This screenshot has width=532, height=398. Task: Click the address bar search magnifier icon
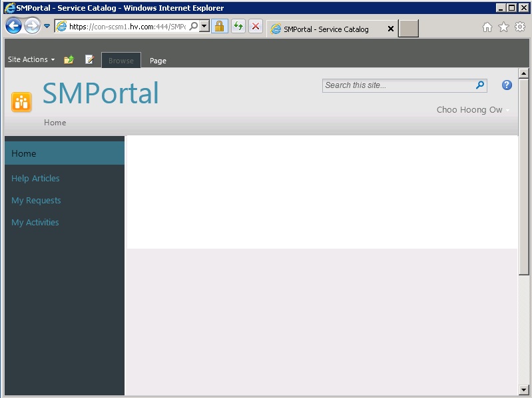tap(193, 26)
